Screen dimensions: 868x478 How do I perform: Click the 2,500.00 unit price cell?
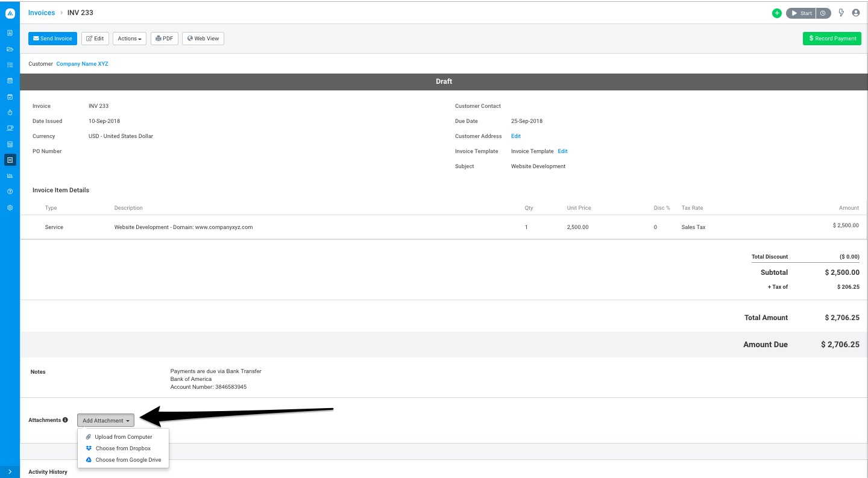(577, 227)
